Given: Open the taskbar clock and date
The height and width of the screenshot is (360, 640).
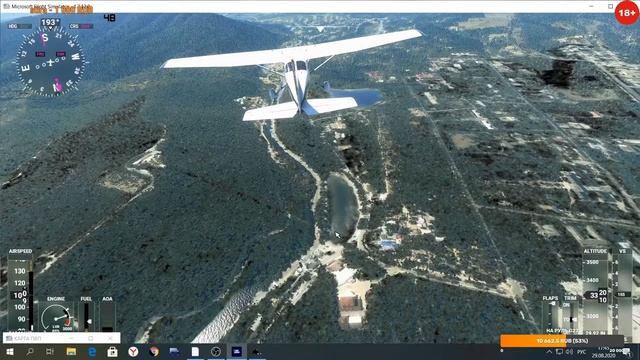Looking at the screenshot, I should pyautogui.click(x=604, y=352).
